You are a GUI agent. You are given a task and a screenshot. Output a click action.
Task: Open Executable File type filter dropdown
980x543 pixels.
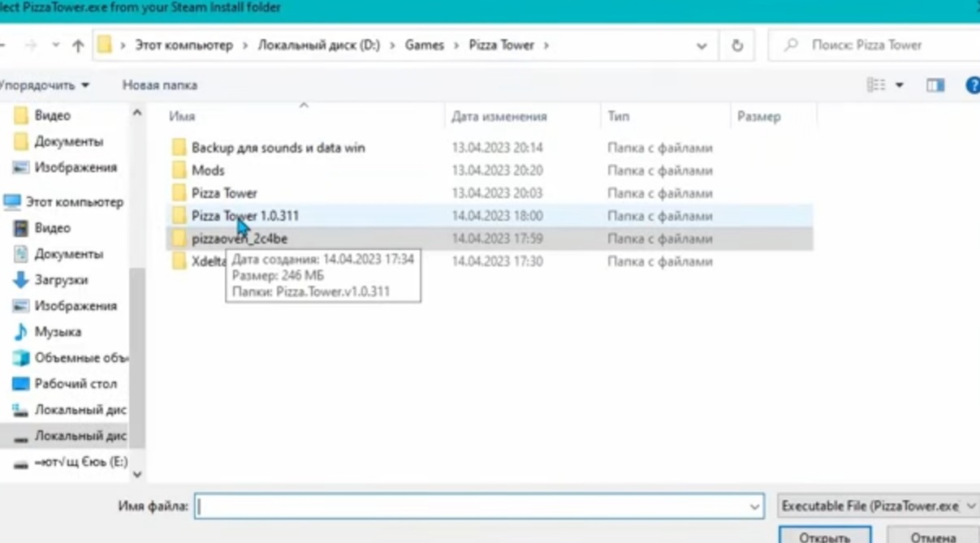[x=879, y=506]
